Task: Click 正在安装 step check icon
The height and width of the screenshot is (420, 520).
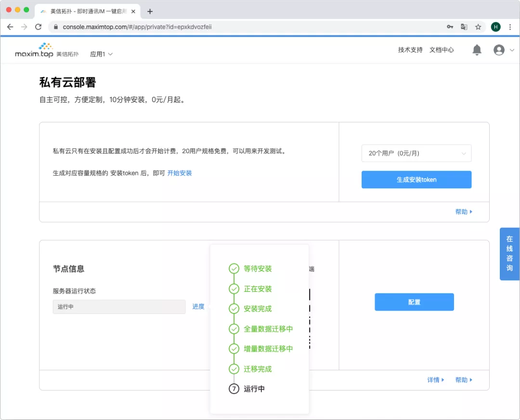Action: point(234,289)
